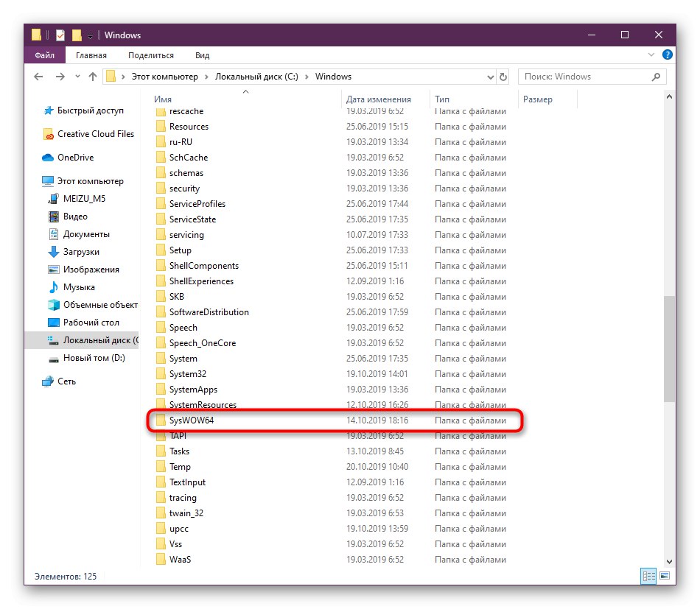Expand the chevron after Локальный диск (C:) breadcrumb
The height and width of the screenshot is (609, 700).
pos(307,77)
